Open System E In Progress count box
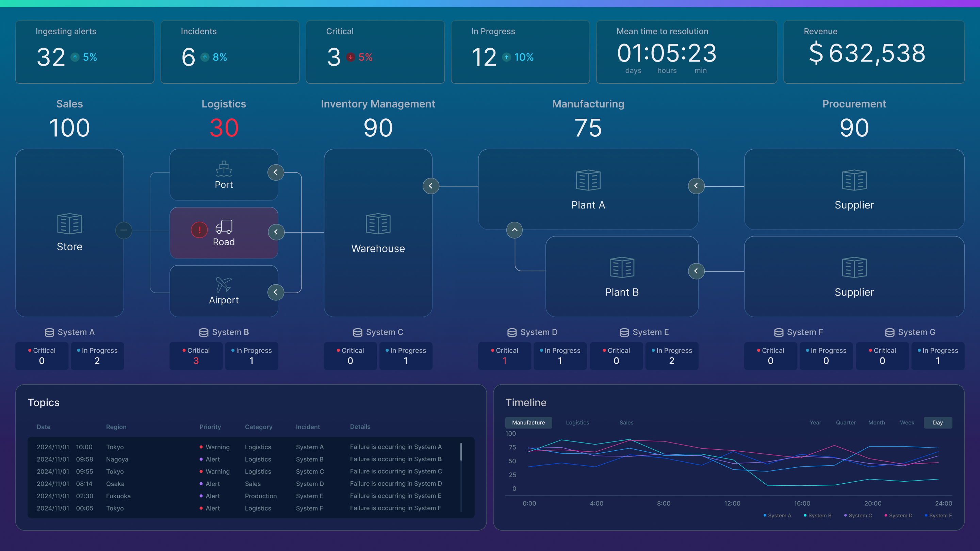Screen dimensions: 980x551 point(671,356)
